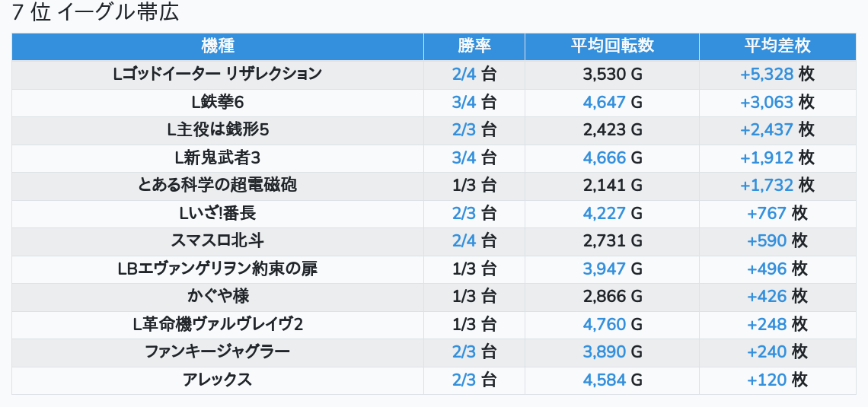Image resolution: width=868 pixels, height=407 pixels.
Task: Click the 4,647 G average spins value
Action: pyautogui.click(x=605, y=102)
